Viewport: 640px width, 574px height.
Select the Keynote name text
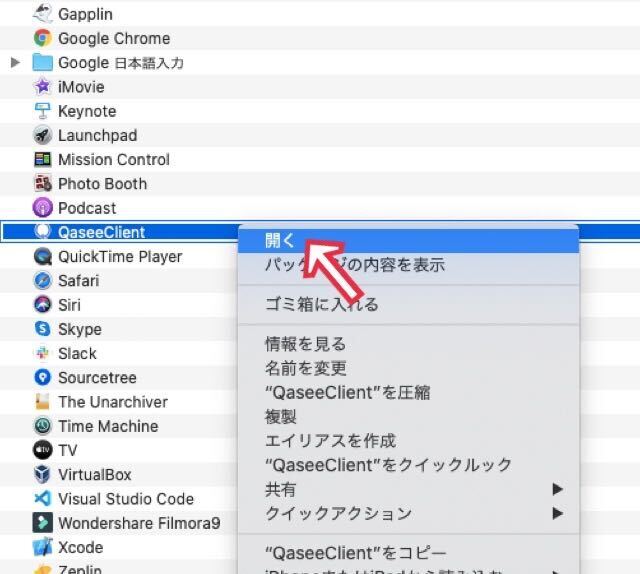coord(87,111)
